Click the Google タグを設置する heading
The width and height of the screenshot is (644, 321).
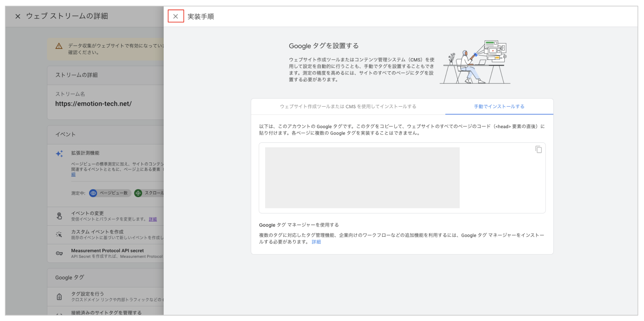pos(324,46)
